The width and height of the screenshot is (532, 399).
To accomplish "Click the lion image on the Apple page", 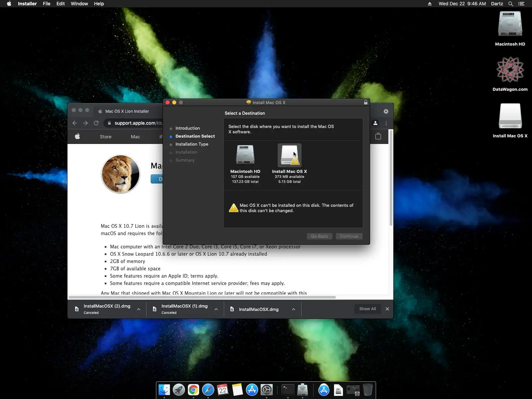I will pyautogui.click(x=121, y=174).
